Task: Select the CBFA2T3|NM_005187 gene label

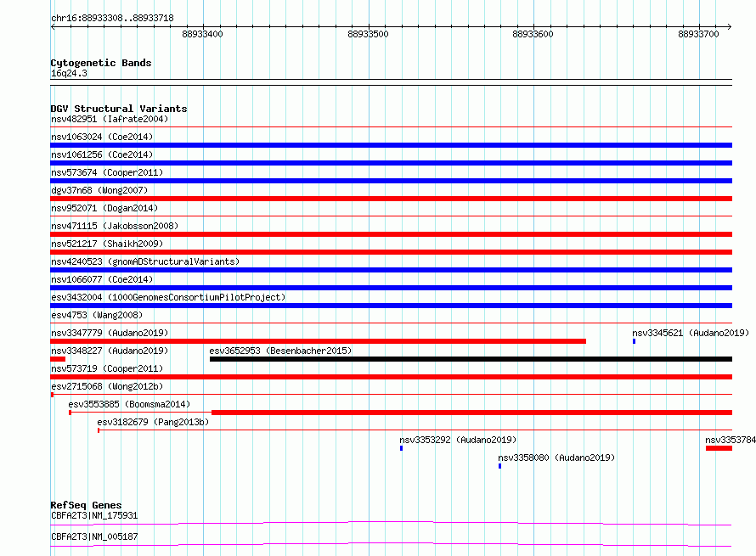Action: pos(94,536)
